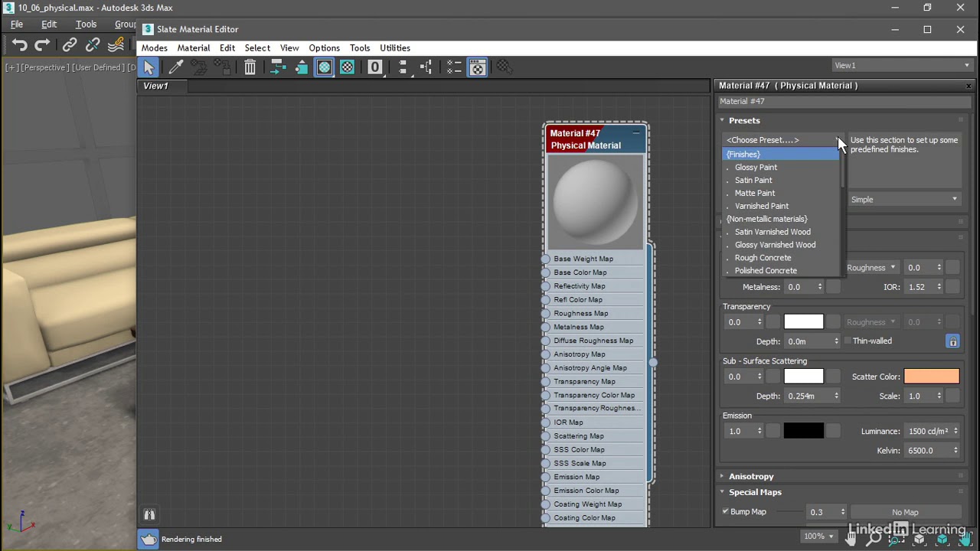980x551 pixels.
Task: Toggle Show Background in Preview icon
Action: pos(348,67)
